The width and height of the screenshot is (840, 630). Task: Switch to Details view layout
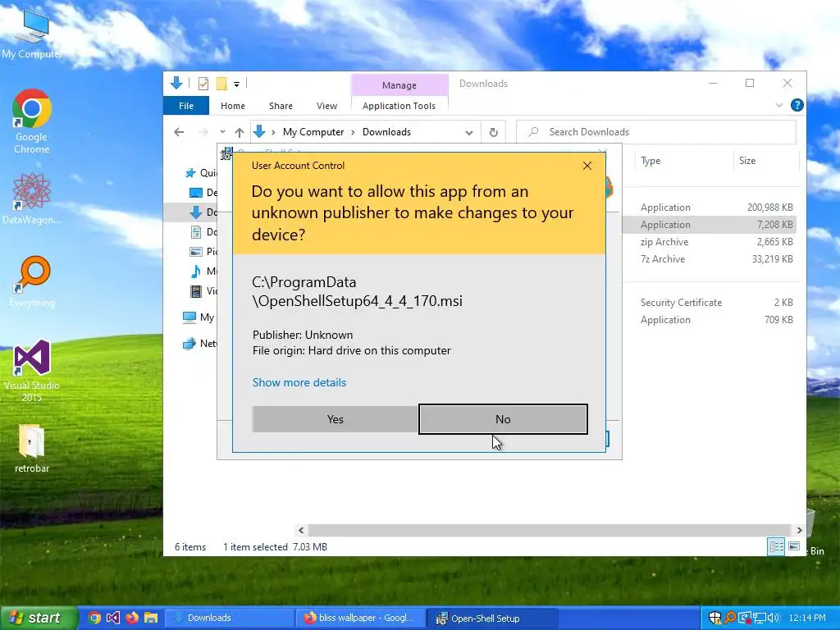776,546
